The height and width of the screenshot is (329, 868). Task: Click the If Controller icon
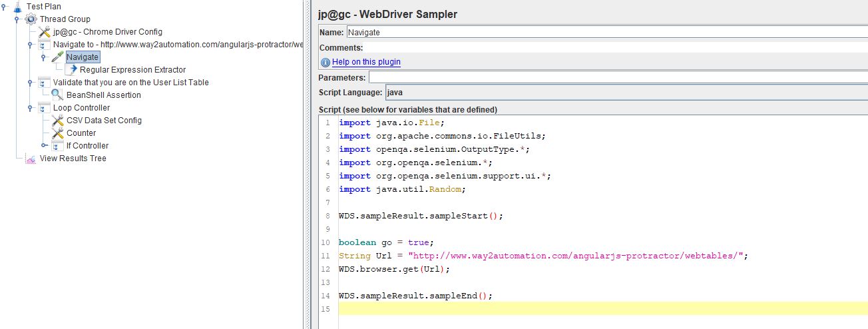tap(57, 146)
